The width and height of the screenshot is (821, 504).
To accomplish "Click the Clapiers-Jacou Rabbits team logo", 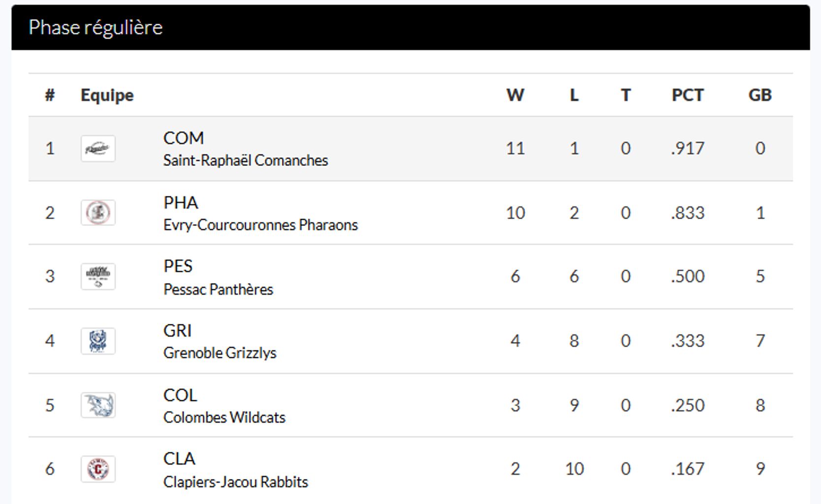I will [x=98, y=469].
